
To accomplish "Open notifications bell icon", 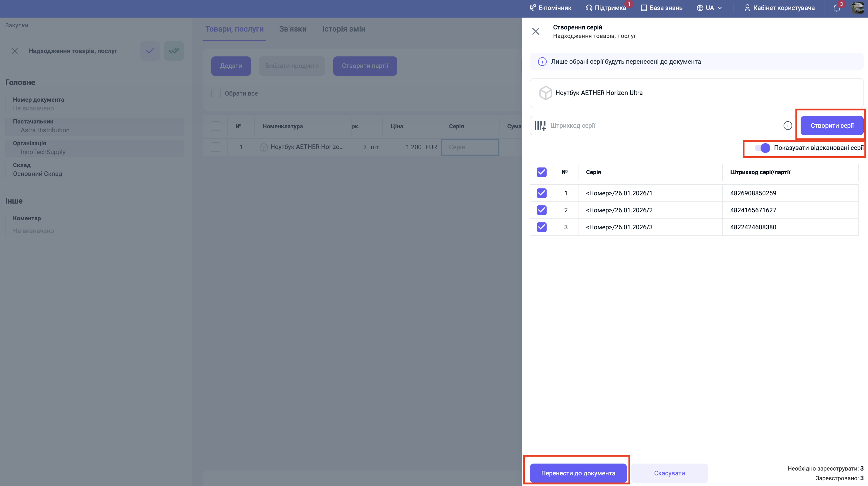I will [836, 8].
